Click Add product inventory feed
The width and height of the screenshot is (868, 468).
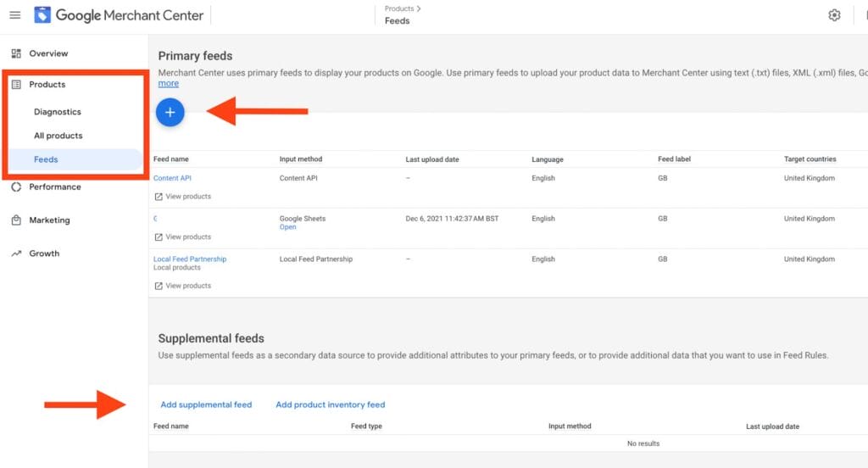(331, 405)
